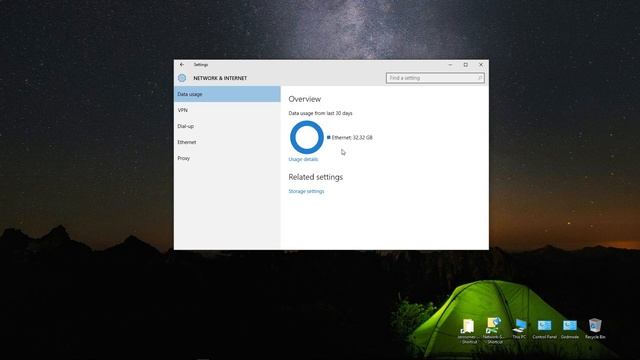Open the Network shortcut desktop icon
Viewport: 640px width, 360px height.
[493, 330]
